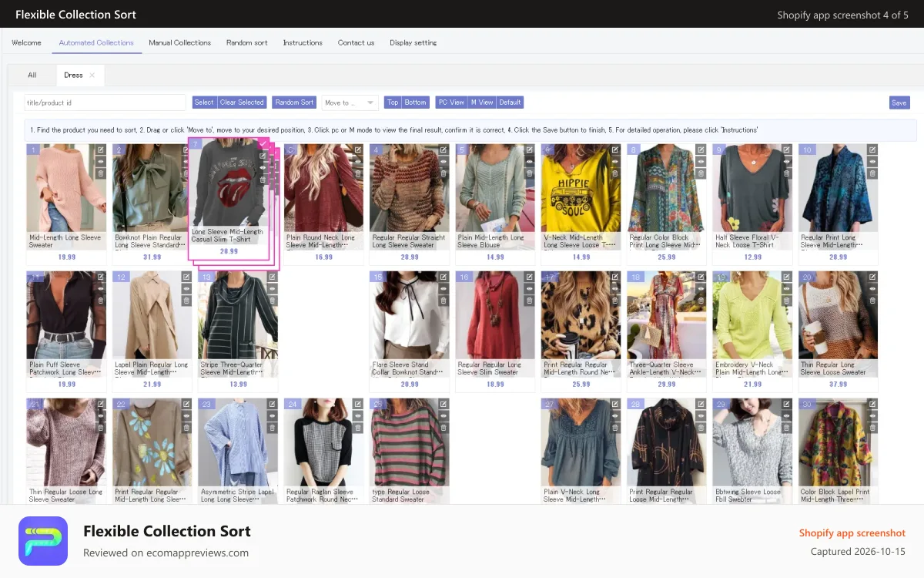
Task: Click edit icon on Mid-Length Long Sleeve Sweater card
Action: pos(101,150)
